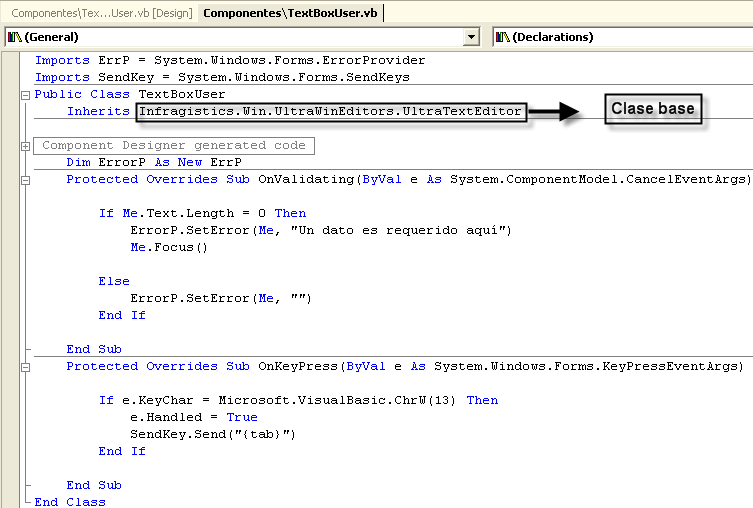The width and height of the screenshot is (753, 508).
Task: Collapse the OnKeyPress Sub outline
Action: coord(25,367)
